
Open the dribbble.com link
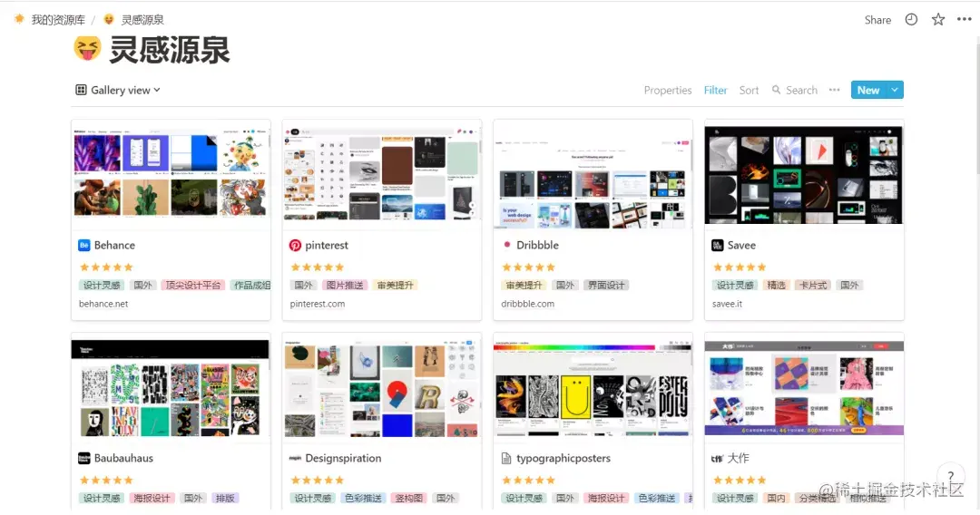point(527,304)
